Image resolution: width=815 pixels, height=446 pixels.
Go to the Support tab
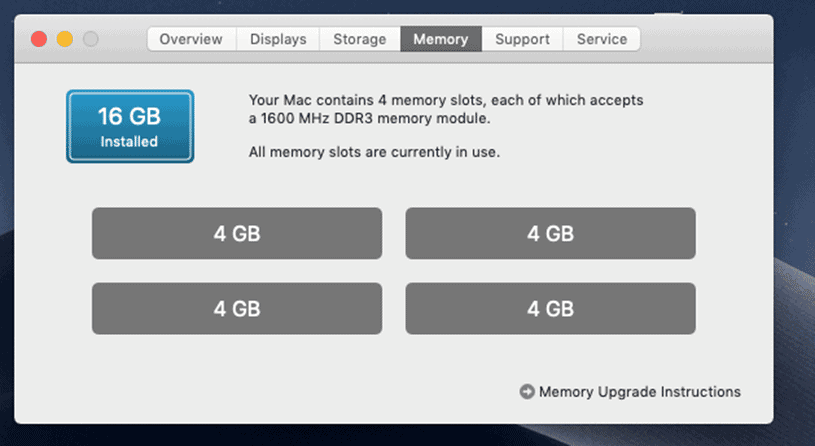tap(522, 39)
